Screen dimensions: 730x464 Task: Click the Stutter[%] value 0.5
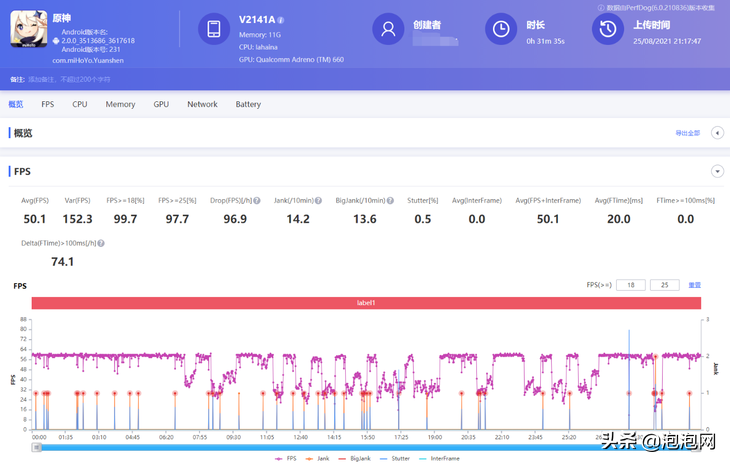pyautogui.click(x=423, y=219)
